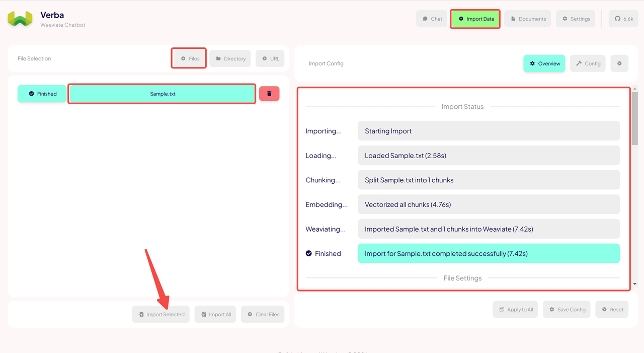Click the scrollbar down arrow
644x353 pixels.
(x=635, y=284)
